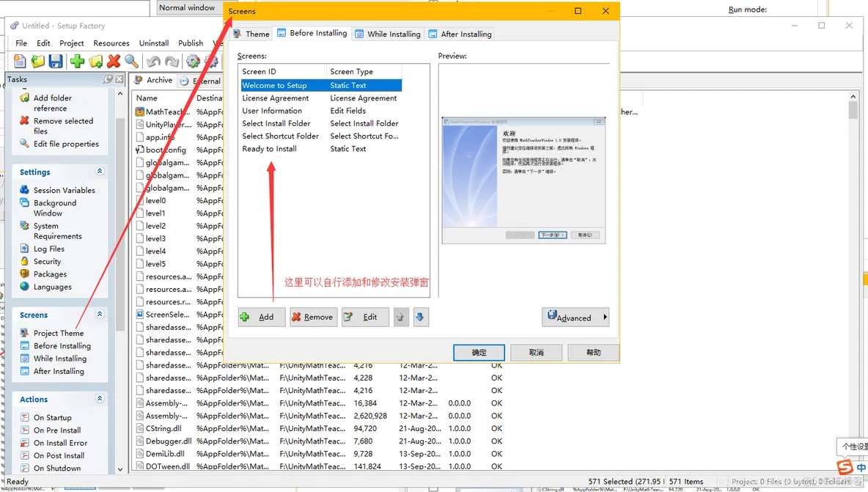This screenshot has width=868, height=492.
Task: Click the gear-with-pencil settings toolbar icon
Action: pyautogui.click(x=194, y=61)
